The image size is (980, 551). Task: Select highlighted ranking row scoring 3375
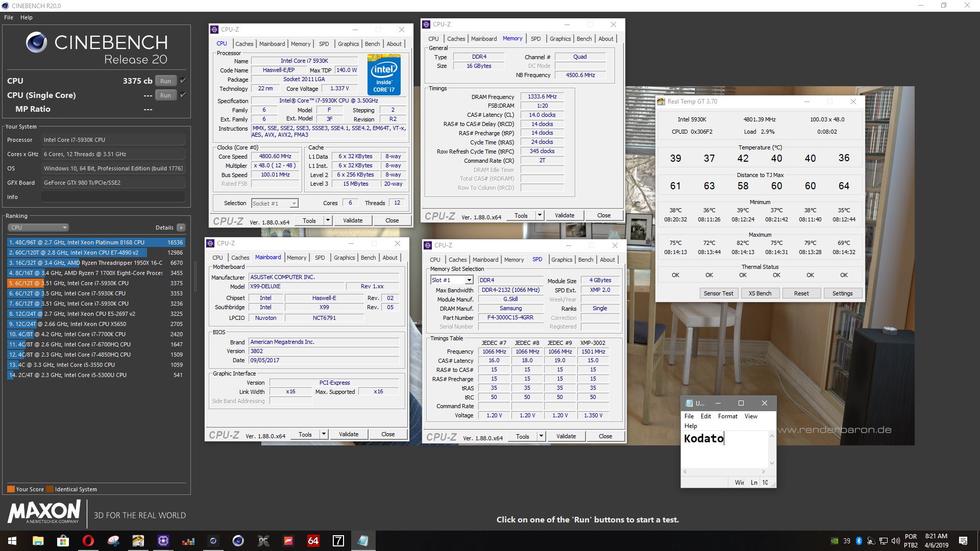96,283
